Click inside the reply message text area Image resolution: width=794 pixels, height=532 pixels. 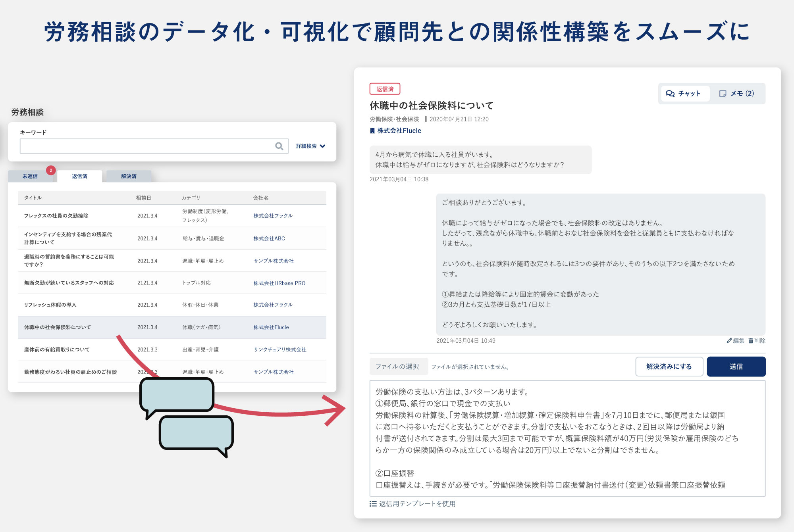(x=567, y=438)
